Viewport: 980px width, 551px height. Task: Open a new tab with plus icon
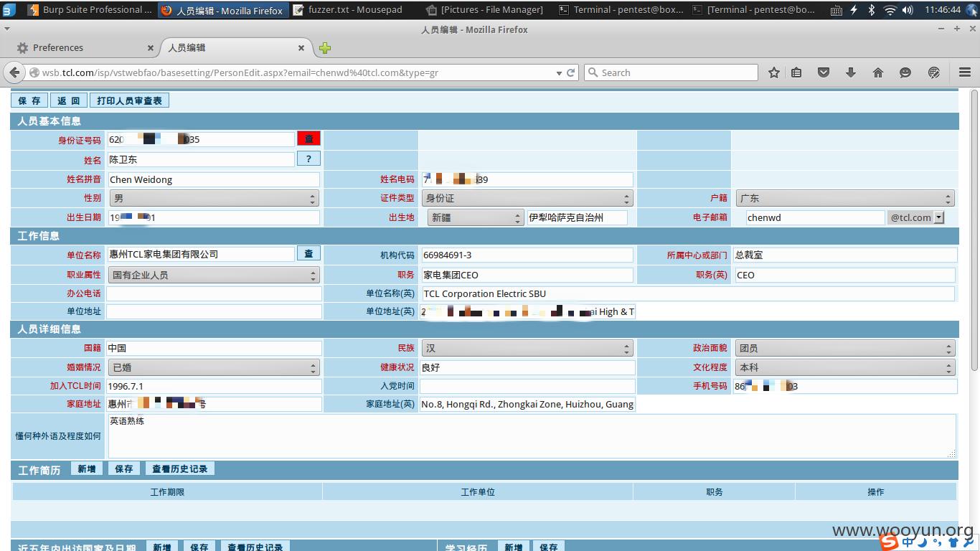point(325,48)
